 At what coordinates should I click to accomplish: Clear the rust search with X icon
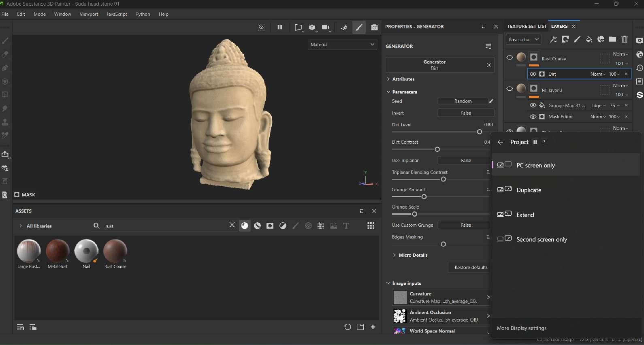pos(232,225)
